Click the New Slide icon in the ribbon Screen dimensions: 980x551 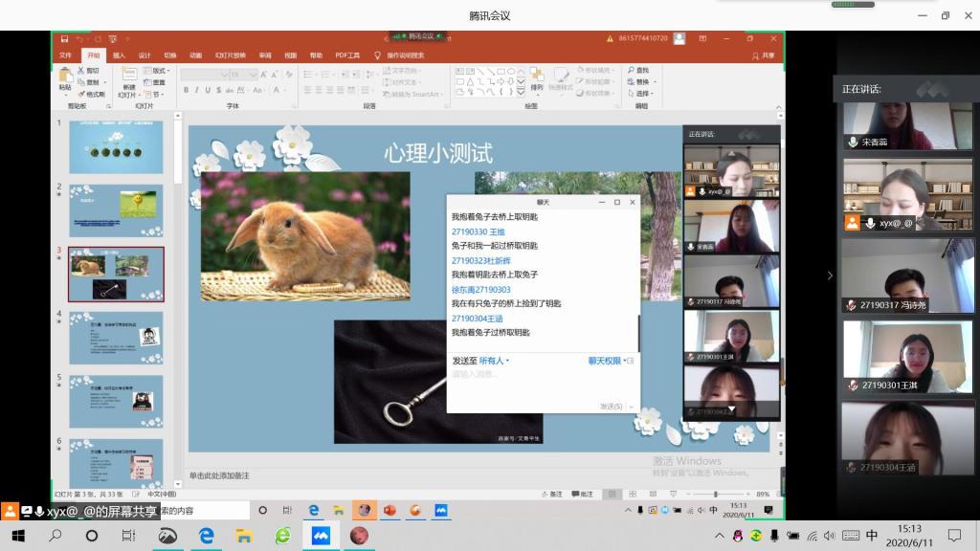pyautogui.click(x=129, y=75)
